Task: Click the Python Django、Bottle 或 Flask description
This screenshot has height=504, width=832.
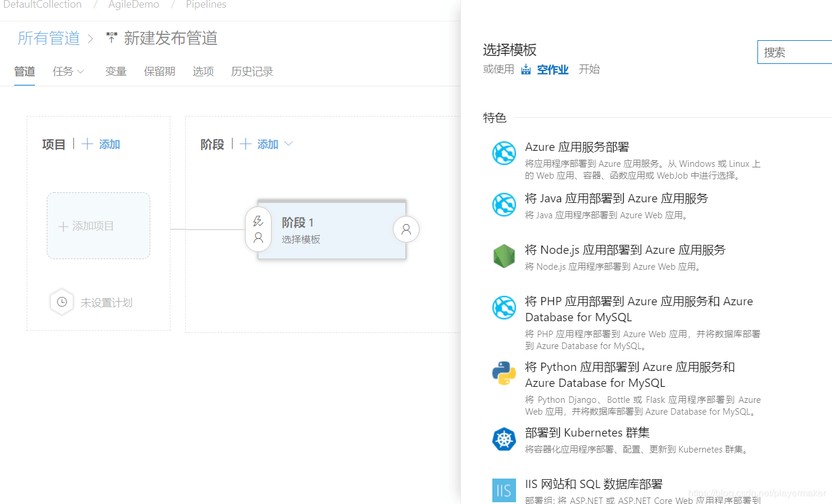Action: [643, 406]
